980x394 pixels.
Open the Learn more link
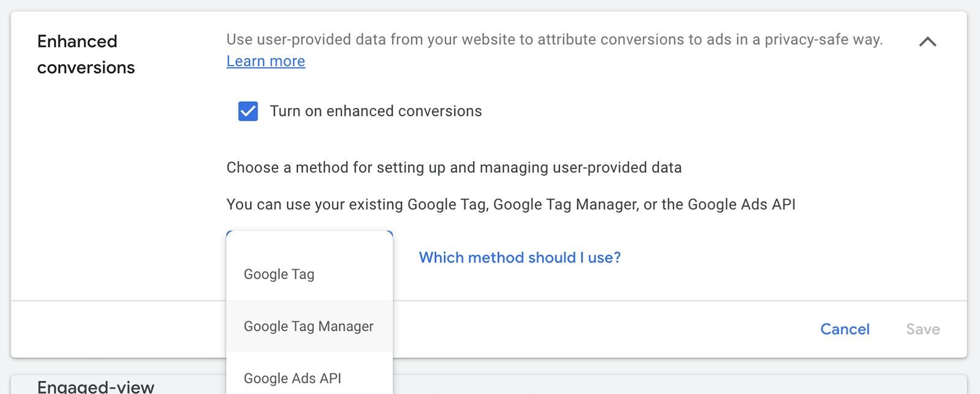click(266, 61)
